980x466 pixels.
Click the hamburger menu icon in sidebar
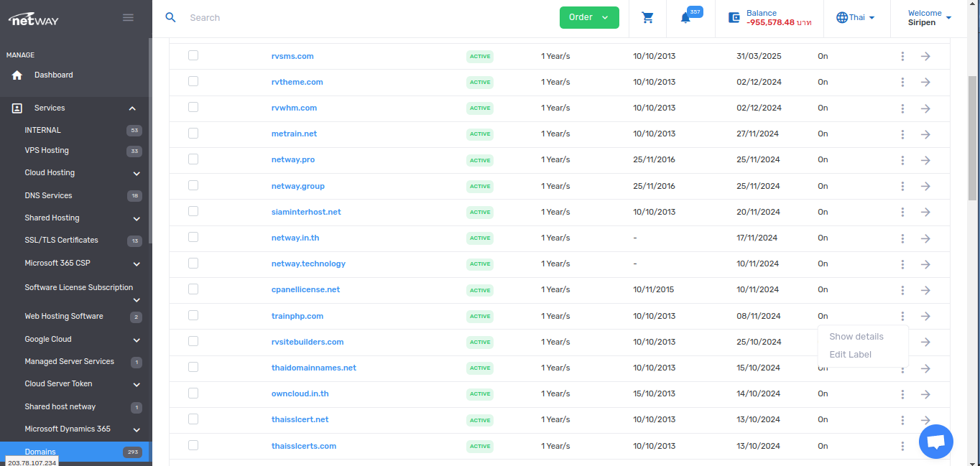128,17
